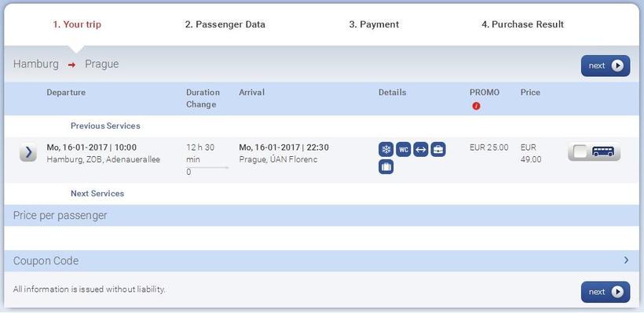Click the briefcase hand luggage icon

click(x=437, y=150)
